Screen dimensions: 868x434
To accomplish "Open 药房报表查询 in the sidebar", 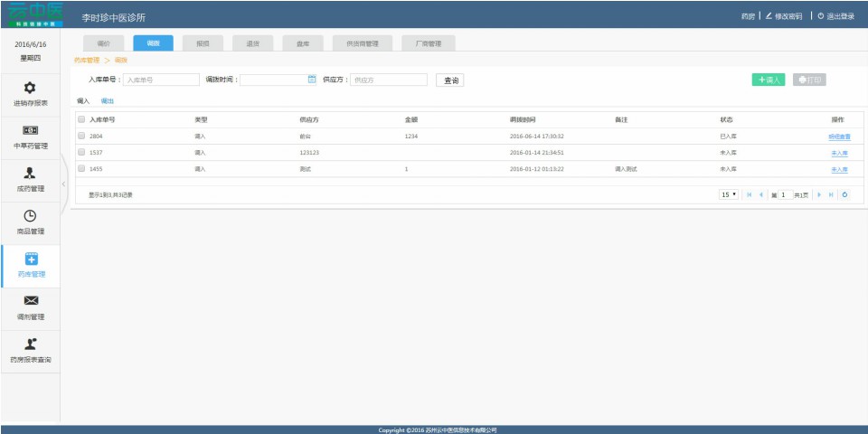I will coord(30,343).
